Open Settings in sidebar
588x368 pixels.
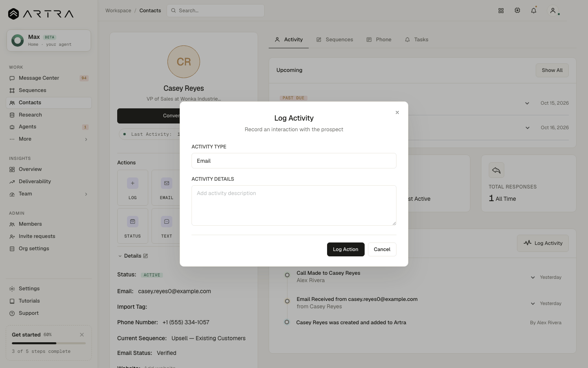[49, 289]
